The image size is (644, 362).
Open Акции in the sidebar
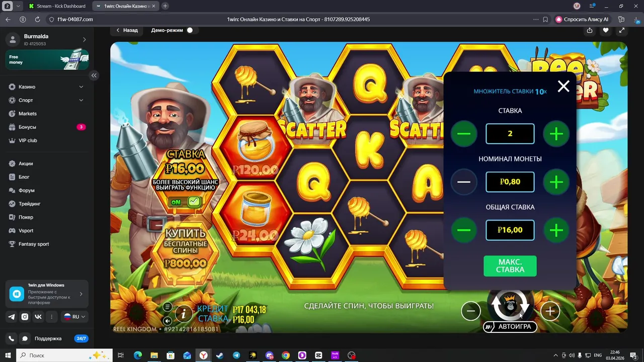coord(47,163)
